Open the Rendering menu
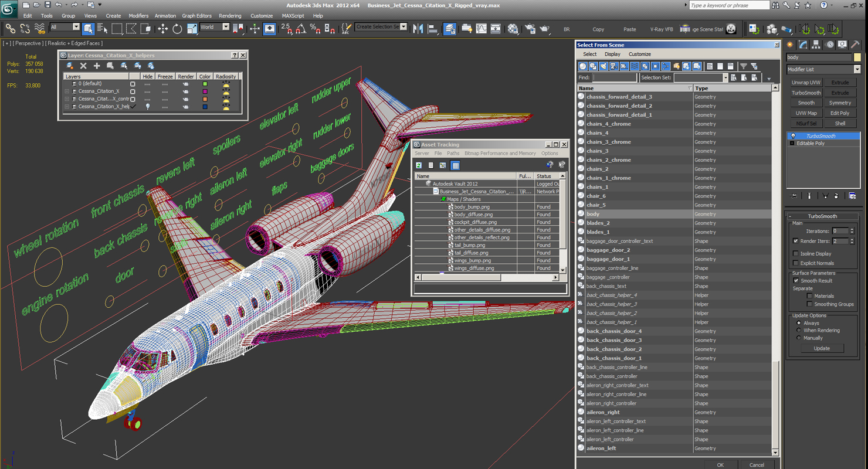This screenshot has height=469, width=868. click(x=230, y=16)
